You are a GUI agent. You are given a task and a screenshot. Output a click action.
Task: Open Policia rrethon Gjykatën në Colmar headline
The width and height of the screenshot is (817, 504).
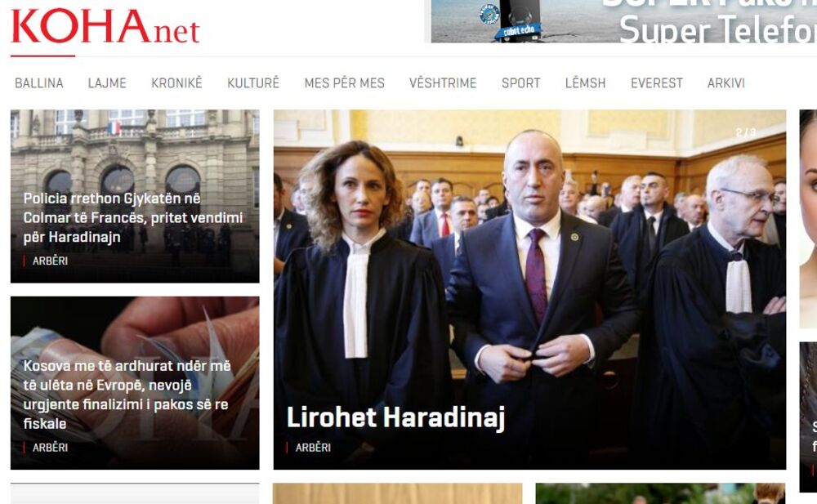pyautogui.click(x=133, y=218)
